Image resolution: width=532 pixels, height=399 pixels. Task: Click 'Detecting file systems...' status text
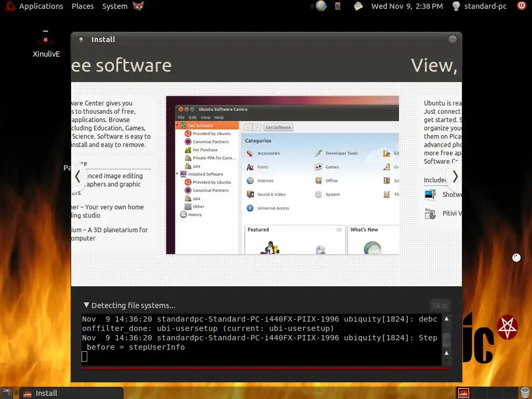[x=134, y=305]
